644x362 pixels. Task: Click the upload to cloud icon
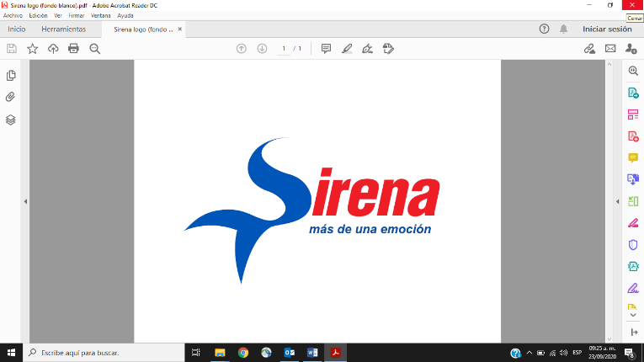(53, 49)
